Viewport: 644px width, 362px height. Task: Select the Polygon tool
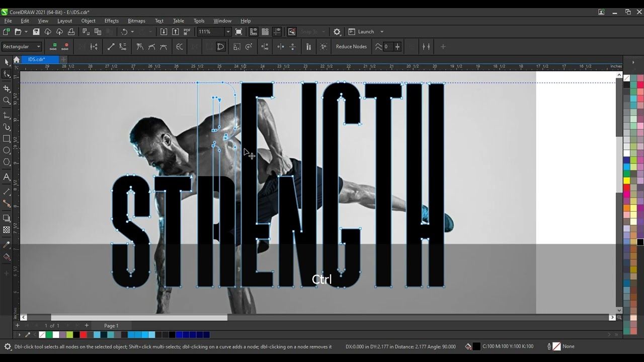7,162
